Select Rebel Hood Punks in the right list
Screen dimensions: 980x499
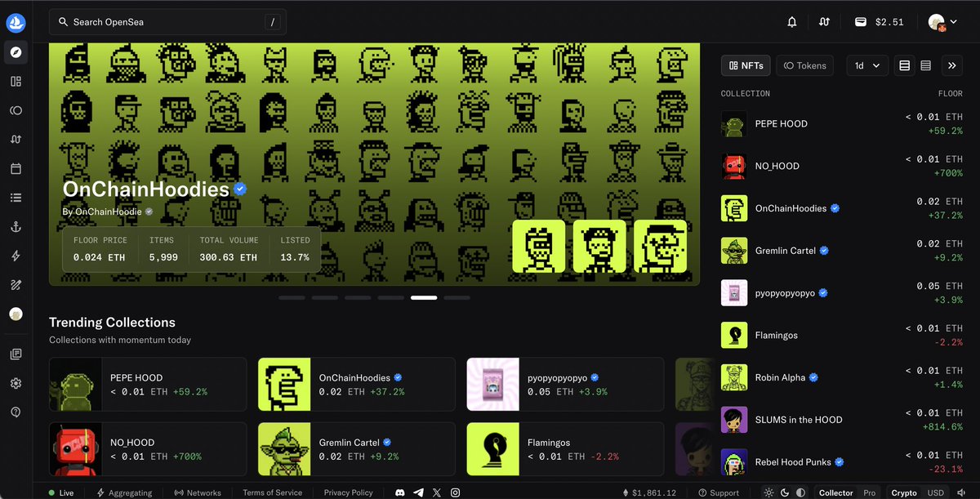point(842,462)
